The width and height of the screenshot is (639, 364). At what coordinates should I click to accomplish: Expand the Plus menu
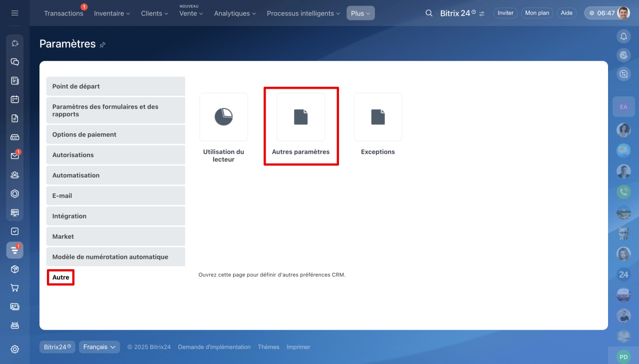pos(360,13)
